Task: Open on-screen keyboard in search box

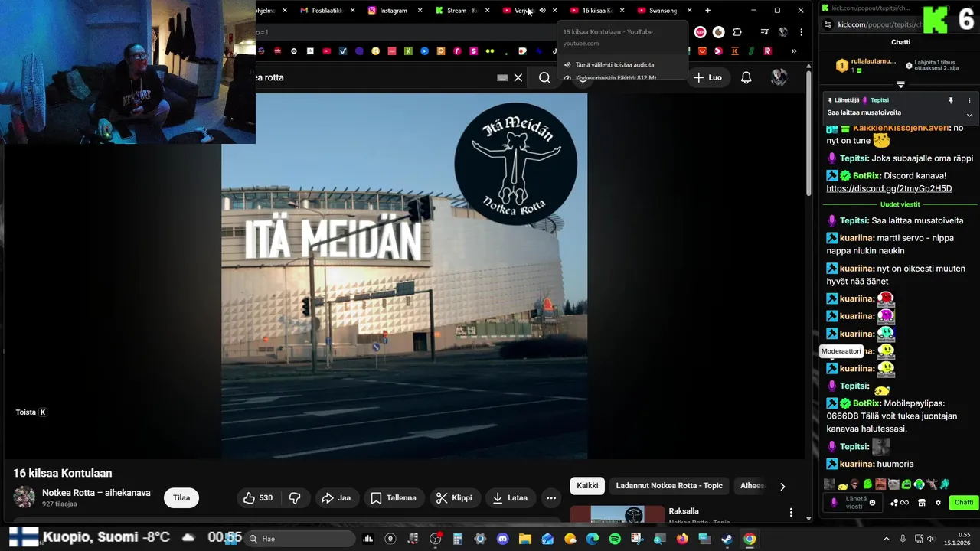Action: 502,77
